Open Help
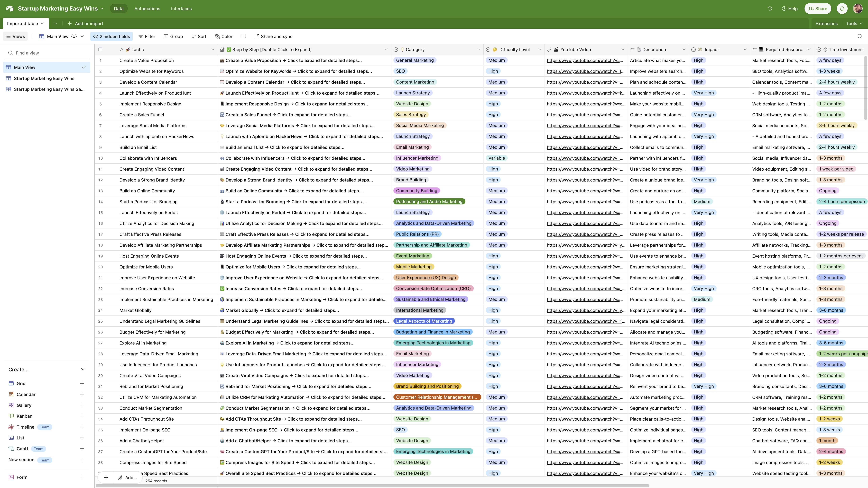The width and height of the screenshot is (868, 488). 789,8
